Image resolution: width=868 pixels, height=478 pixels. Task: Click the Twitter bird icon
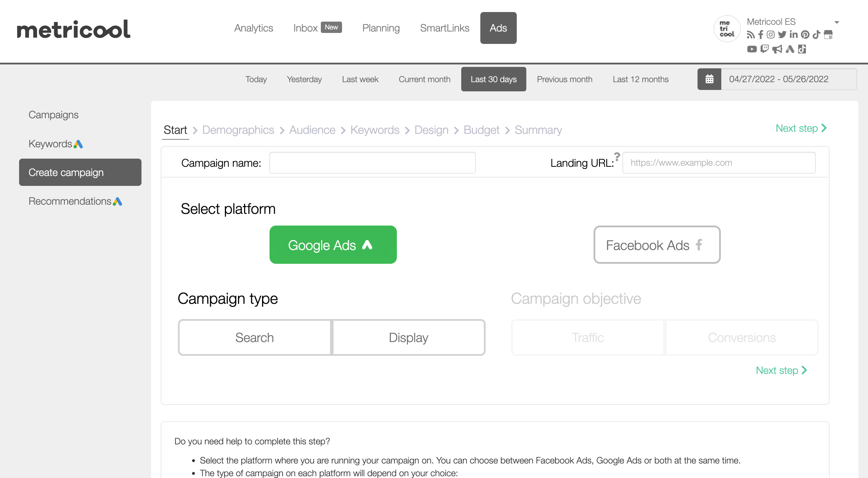pyautogui.click(x=782, y=35)
